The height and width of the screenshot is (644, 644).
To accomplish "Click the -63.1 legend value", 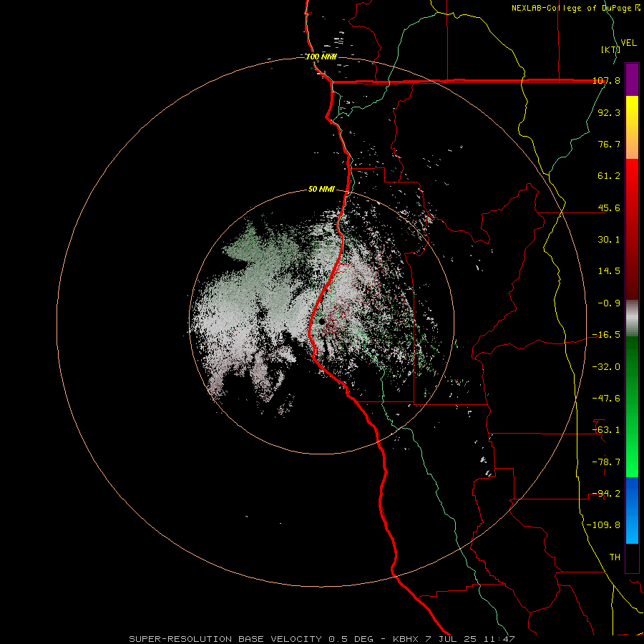I will [606, 430].
